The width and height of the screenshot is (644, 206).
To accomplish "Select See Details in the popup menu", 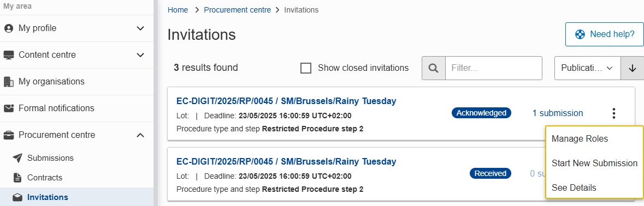I will 574,187.
